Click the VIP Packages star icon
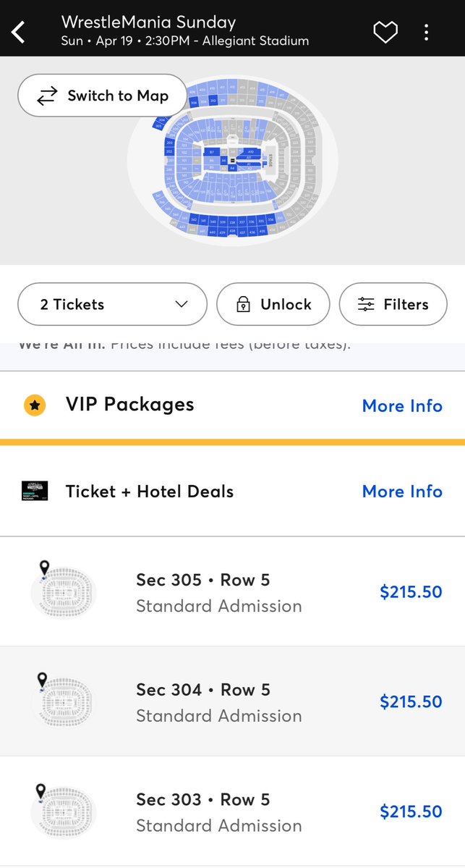This screenshot has height=868, width=465. pyautogui.click(x=34, y=405)
